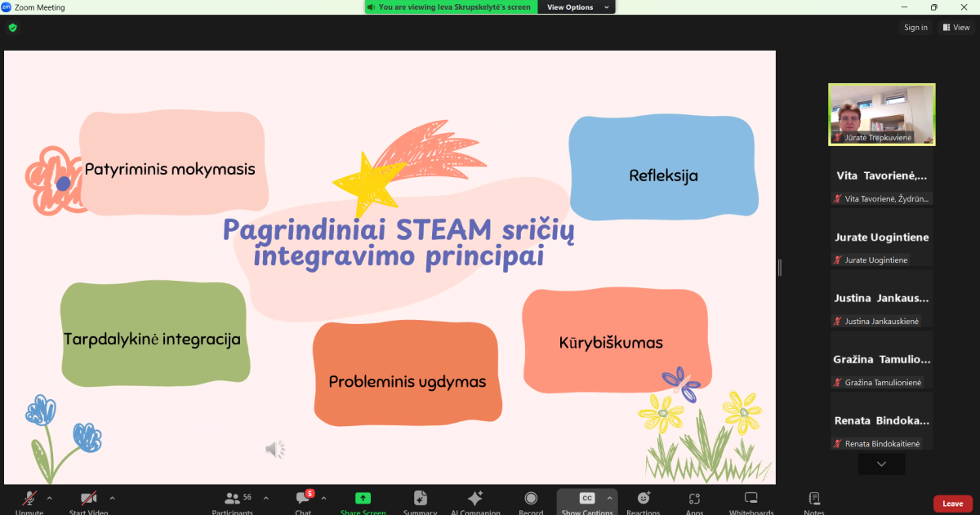Start recording with Record button

(531, 499)
